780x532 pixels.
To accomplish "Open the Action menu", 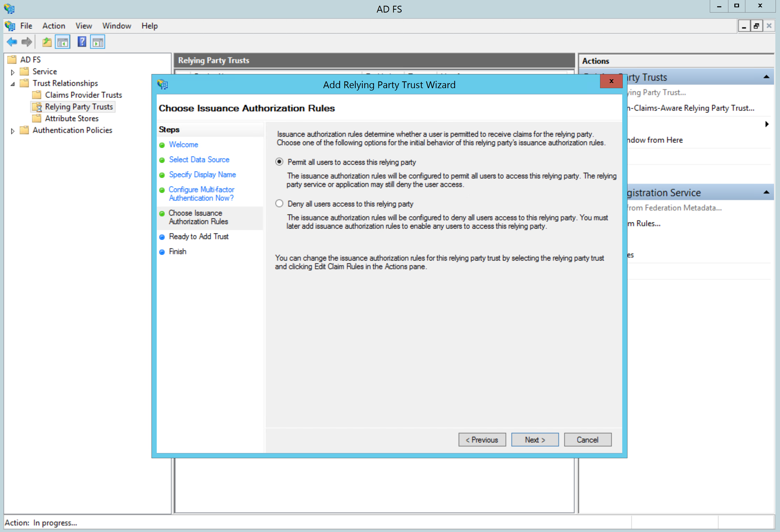I will tap(54, 26).
